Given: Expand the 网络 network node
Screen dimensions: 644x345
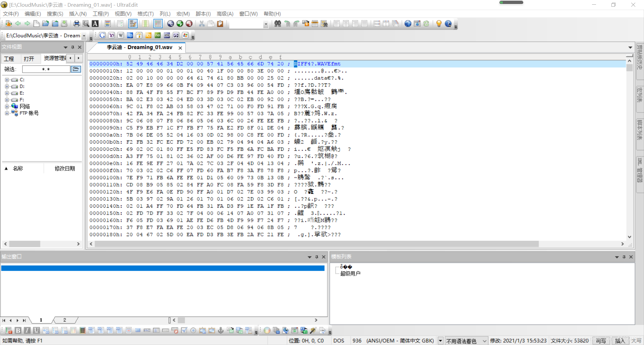Looking at the screenshot, I should click(7, 107).
